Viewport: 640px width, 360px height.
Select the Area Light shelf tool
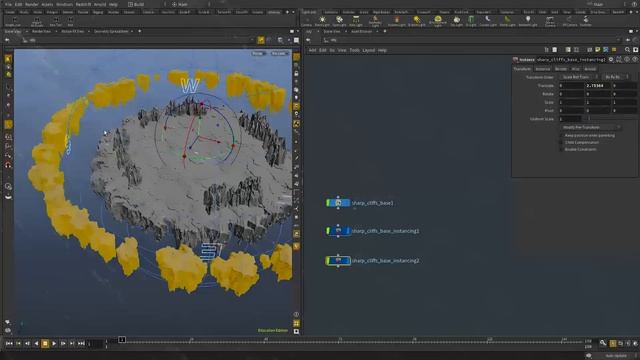(x=356, y=21)
